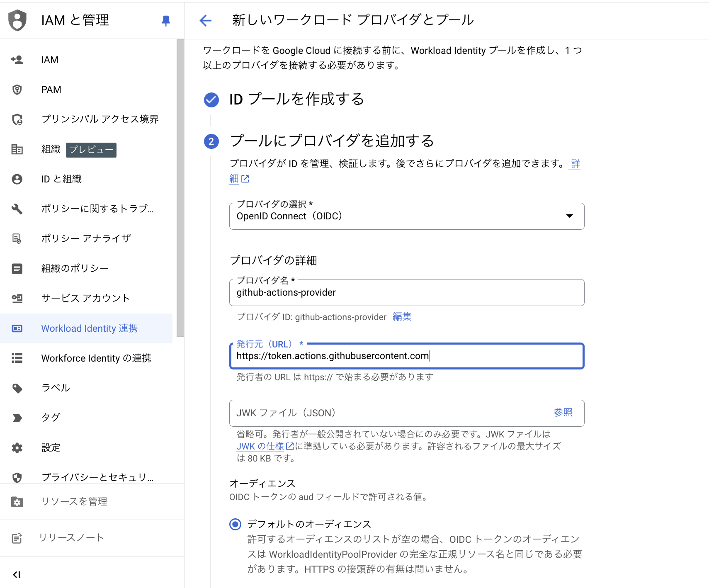Open 組織のポリシー menu item

coord(86,269)
